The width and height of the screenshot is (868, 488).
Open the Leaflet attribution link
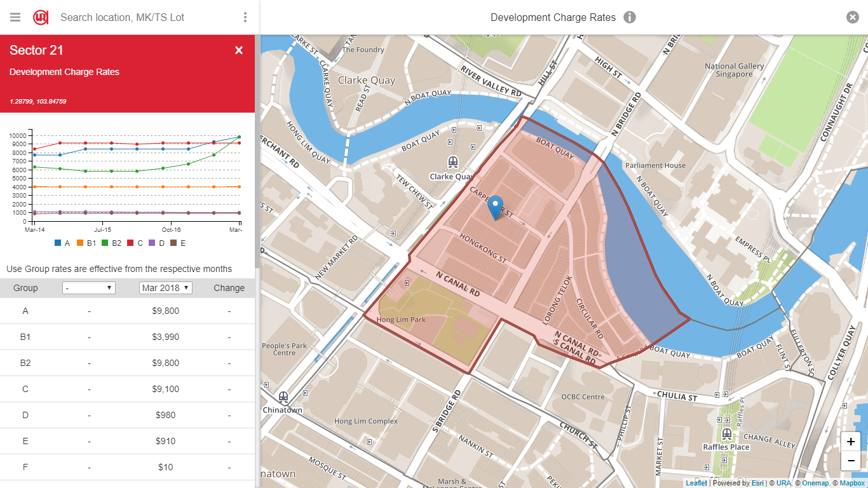[696, 483]
